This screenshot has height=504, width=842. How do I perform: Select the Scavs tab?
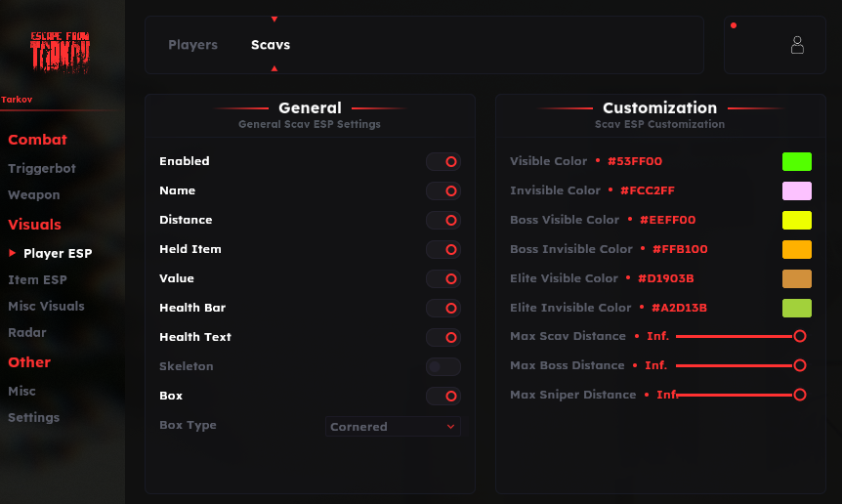[271, 45]
